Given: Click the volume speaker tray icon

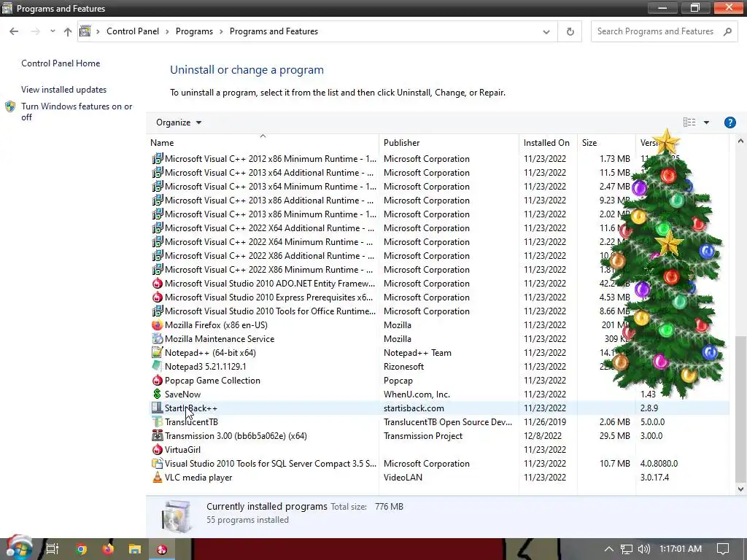Looking at the screenshot, I should [x=643, y=549].
